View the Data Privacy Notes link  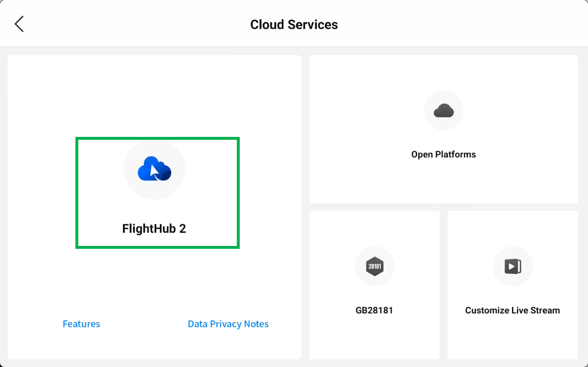228,324
